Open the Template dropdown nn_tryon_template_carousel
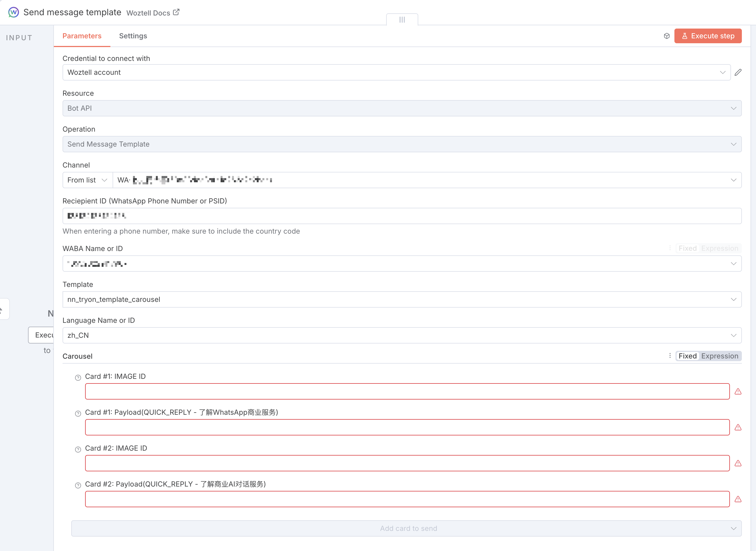This screenshot has height=551, width=756. (401, 299)
